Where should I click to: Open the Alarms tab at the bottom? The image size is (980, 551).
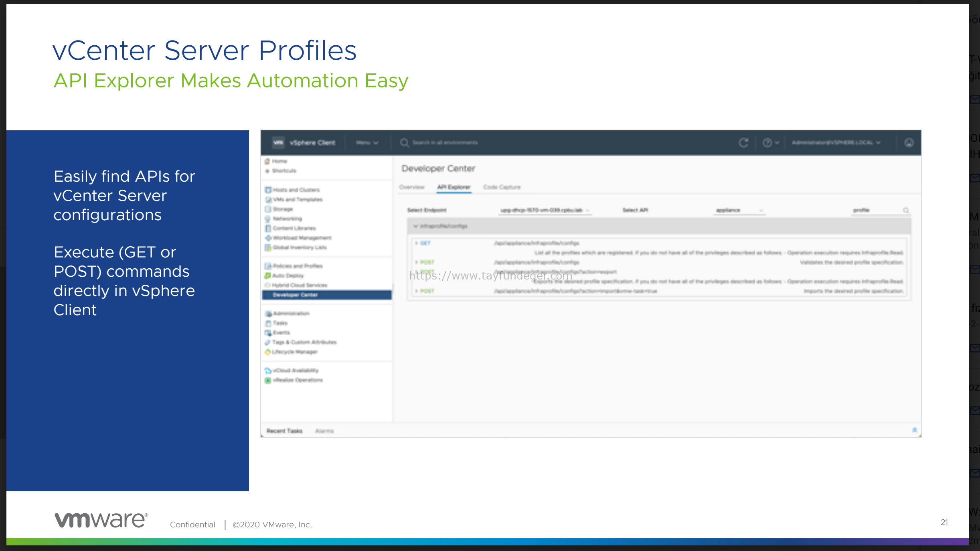[x=324, y=431]
